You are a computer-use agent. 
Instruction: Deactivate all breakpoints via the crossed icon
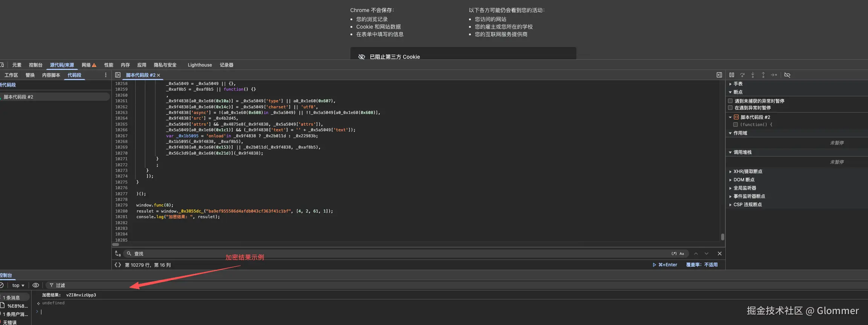[x=787, y=75]
